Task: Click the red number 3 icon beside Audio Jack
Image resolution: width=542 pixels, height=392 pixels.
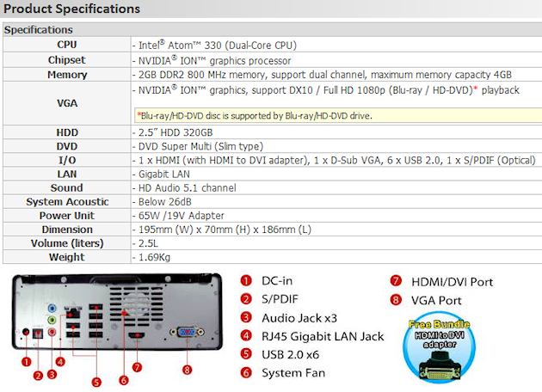Action: click(246, 317)
